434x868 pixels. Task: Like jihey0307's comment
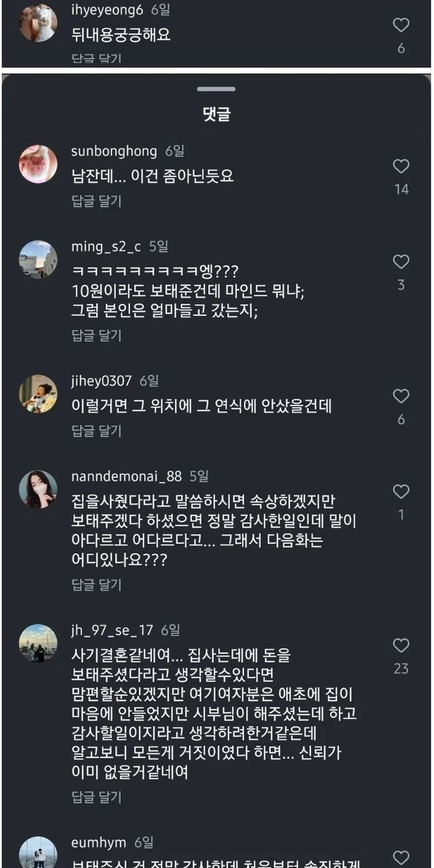click(401, 396)
